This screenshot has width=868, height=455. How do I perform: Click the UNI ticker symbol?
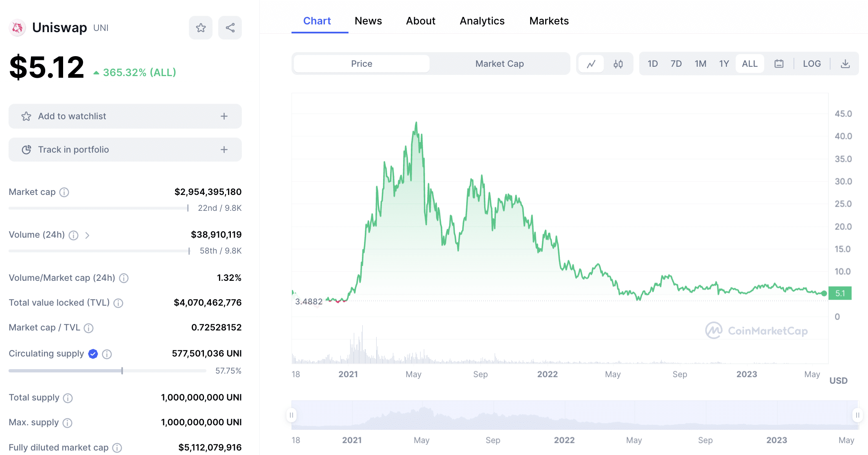click(101, 28)
